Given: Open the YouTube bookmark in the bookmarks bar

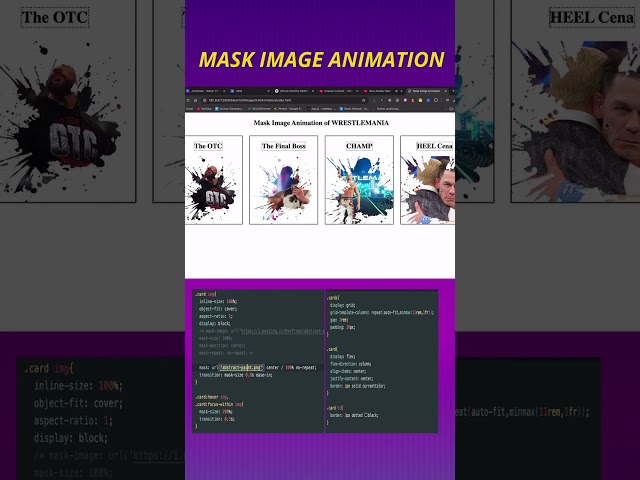Looking at the screenshot, I should [204, 109].
